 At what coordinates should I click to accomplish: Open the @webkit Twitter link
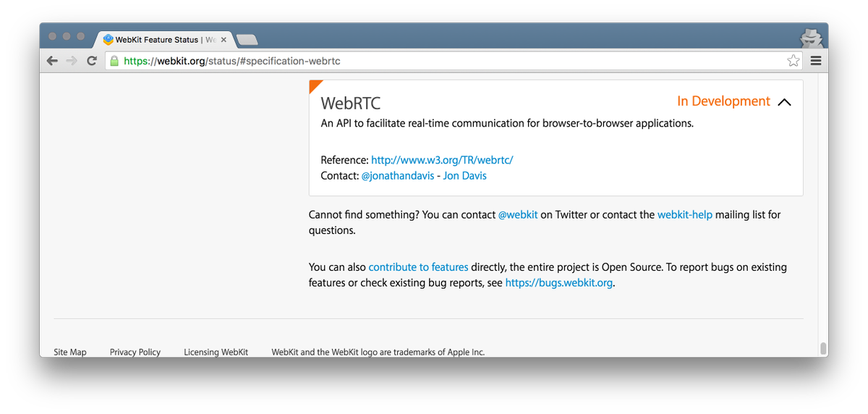[x=518, y=215]
